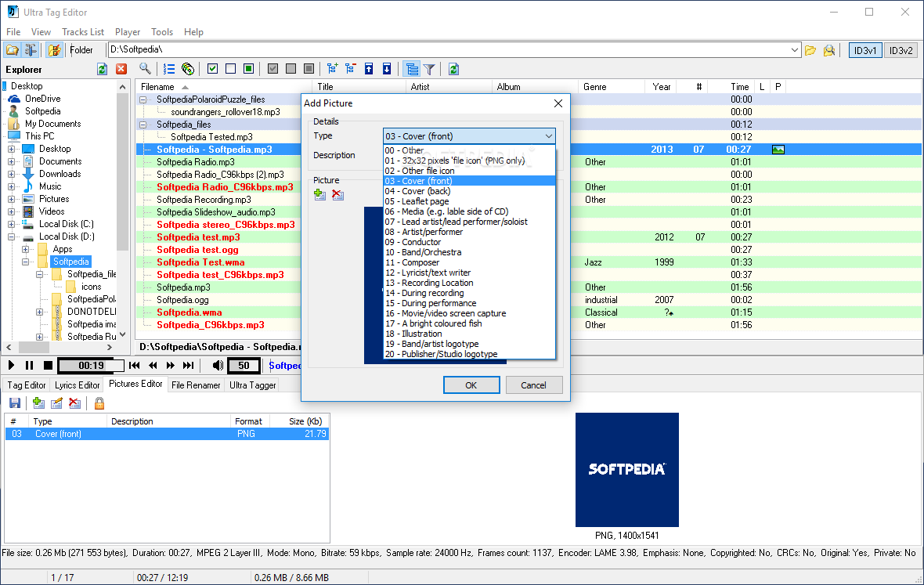Choose '04 - Cover (back)' in type list
The height and width of the screenshot is (585, 924).
tap(469, 191)
